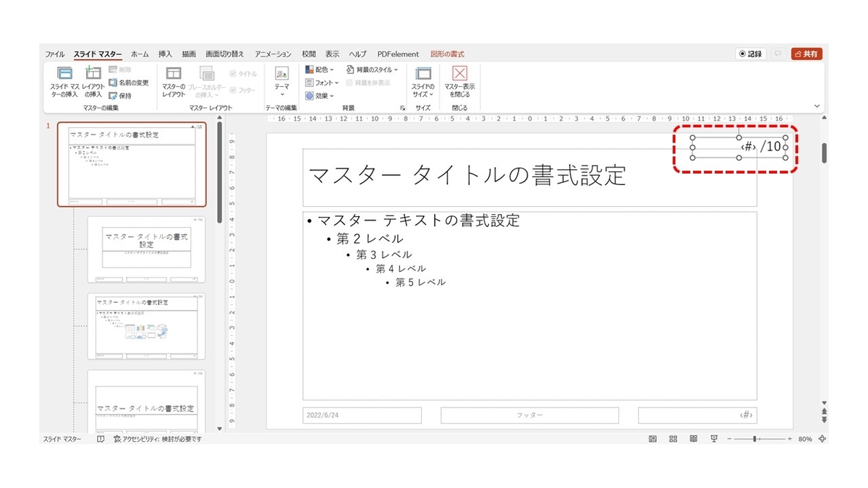Click the '第 5 レベル' bullet

click(420, 282)
